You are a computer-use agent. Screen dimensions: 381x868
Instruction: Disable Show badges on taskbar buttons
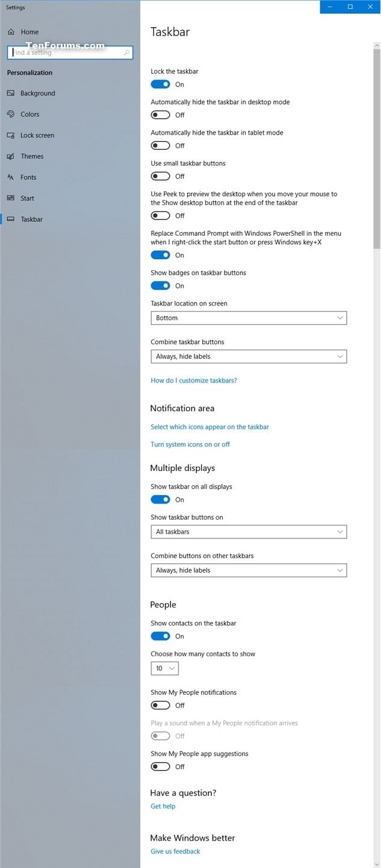point(160,286)
